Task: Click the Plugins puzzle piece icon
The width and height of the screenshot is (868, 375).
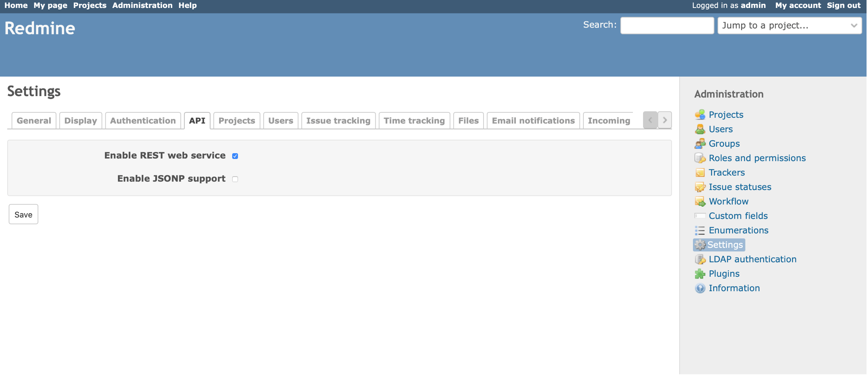Action: coord(700,273)
